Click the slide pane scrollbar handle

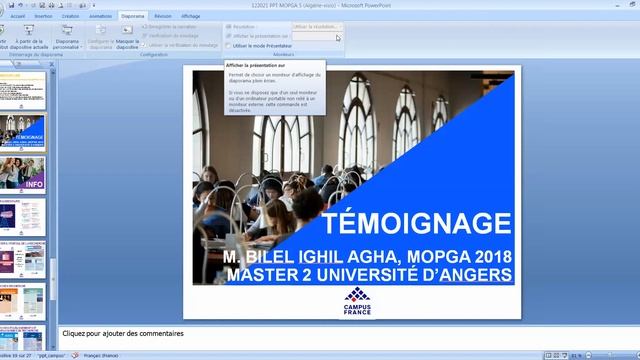(53, 278)
